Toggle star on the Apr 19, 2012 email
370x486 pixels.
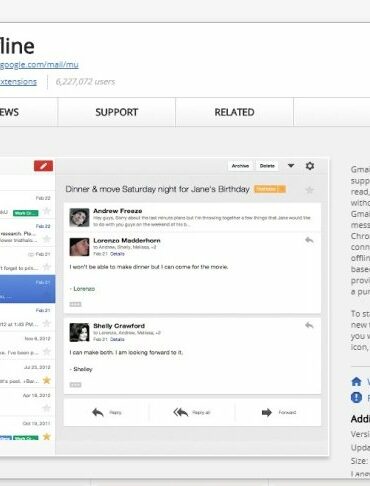47,408
